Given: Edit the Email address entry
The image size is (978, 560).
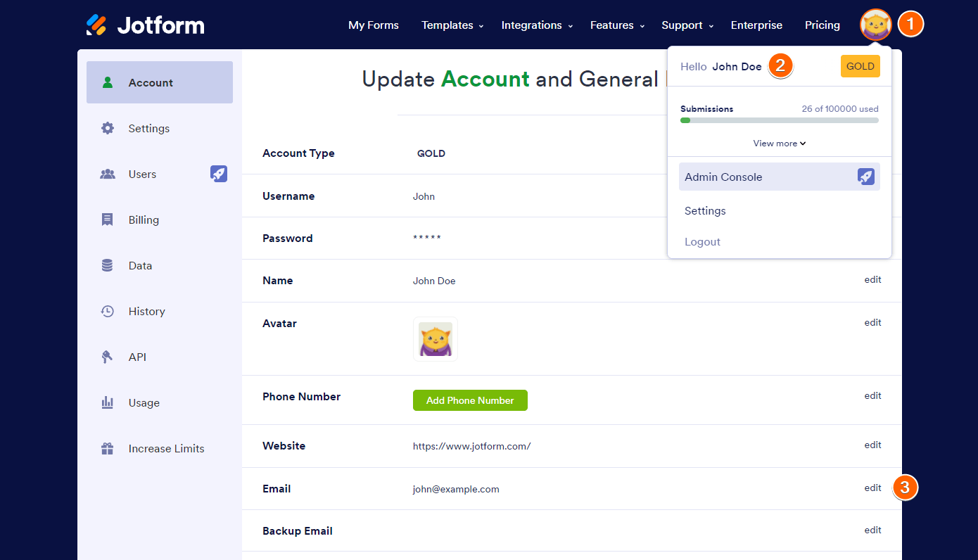Looking at the screenshot, I should click(872, 488).
